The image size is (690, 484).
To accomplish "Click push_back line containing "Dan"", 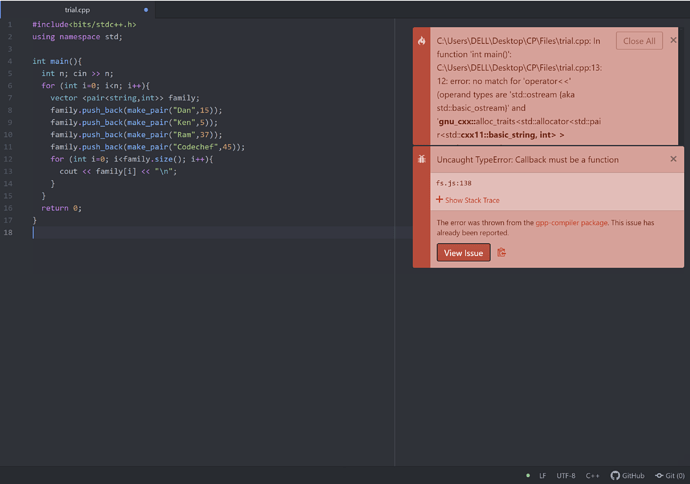I will [x=136, y=110].
